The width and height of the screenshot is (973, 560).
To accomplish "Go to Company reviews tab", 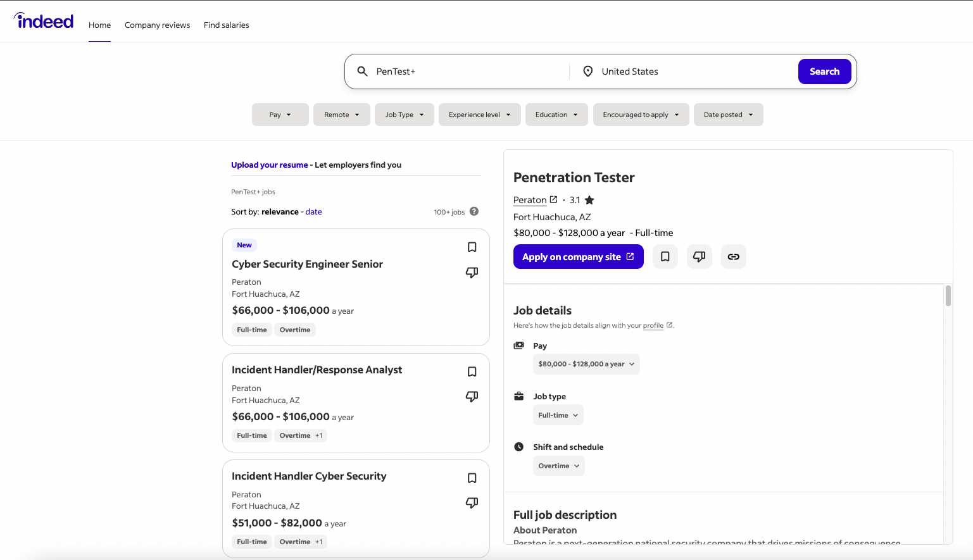I will point(157,25).
